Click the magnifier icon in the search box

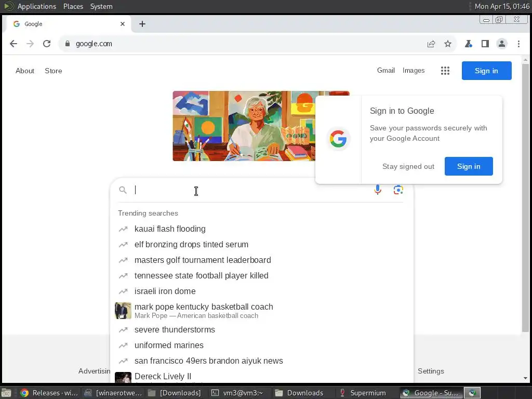(x=123, y=190)
